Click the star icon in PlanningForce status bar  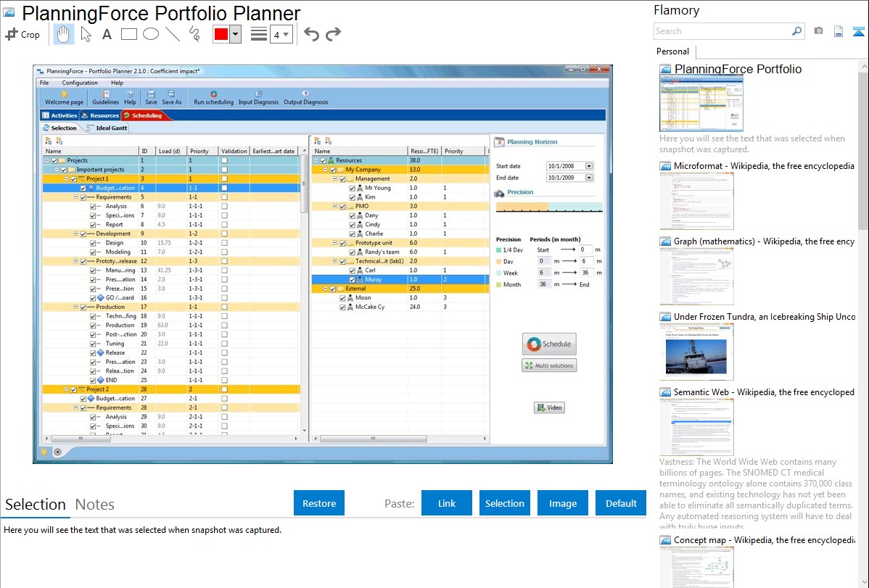tap(44, 452)
